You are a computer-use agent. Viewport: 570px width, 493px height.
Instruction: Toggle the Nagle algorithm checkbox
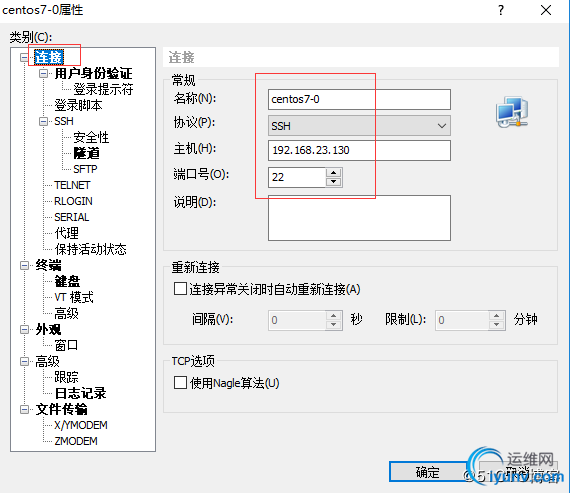[180, 383]
